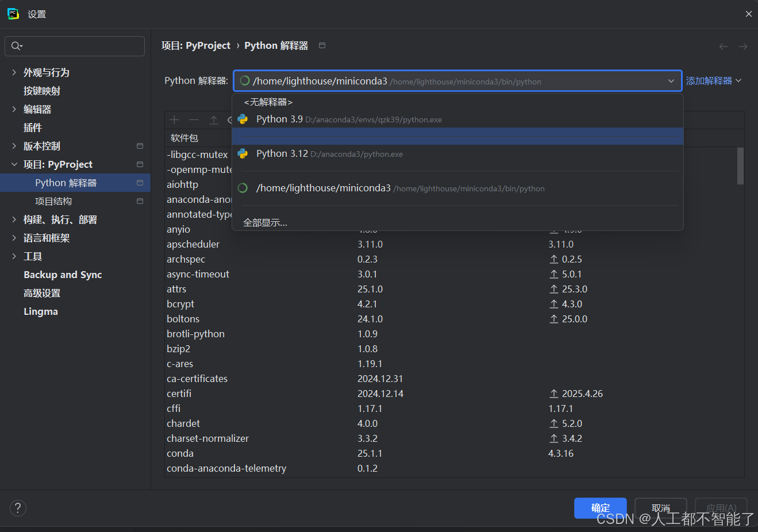Click the upgrade package arrow icon
Image resolution: width=758 pixels, height=532 pixels.
click(x=213, y=120)
